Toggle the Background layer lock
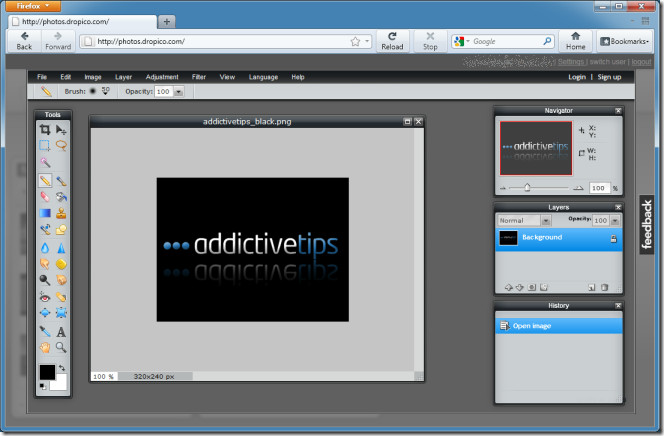The height and width of the screenshot is (436, 664). coord(614,239)
